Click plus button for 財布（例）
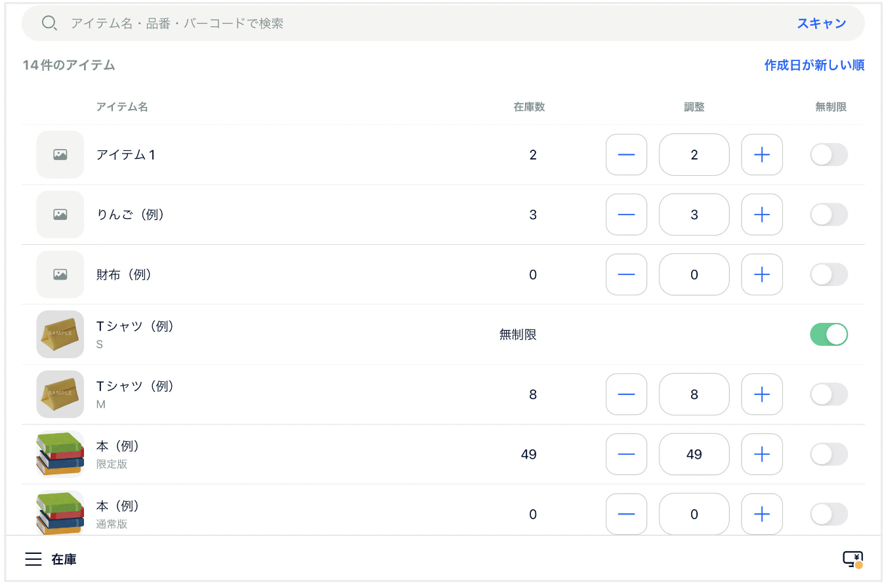 coord(761,274)
